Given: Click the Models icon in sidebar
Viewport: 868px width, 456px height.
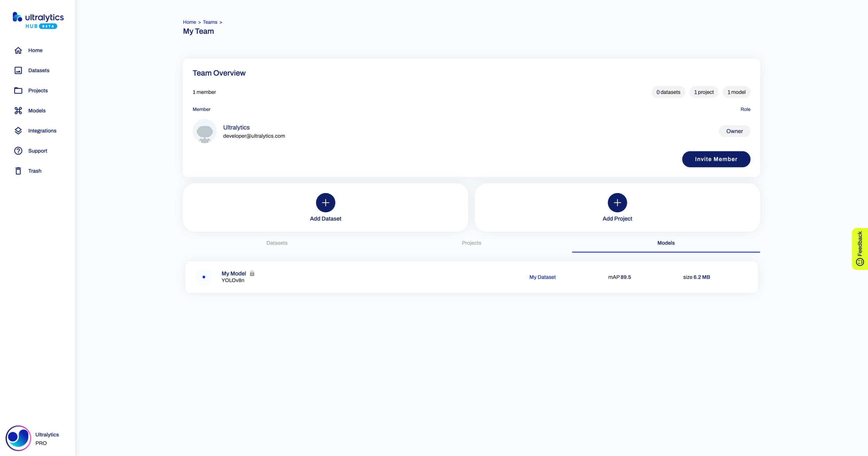Looking at the screenshot, I should click(x=18, y=110).
